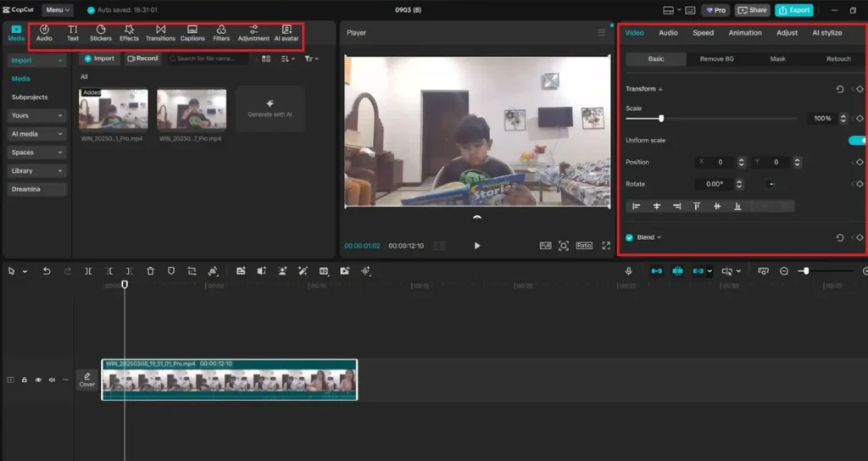Click the Share button
Viewport: 868px width, 461px height.
pyautogui.click(x=753, y=10)
